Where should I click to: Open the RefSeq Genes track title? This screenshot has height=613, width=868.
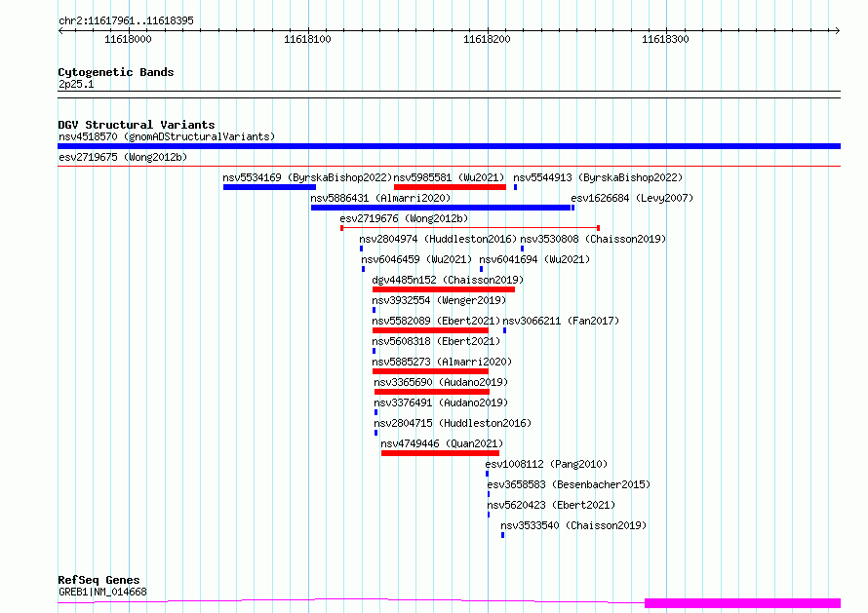click(x=99, y=581)
